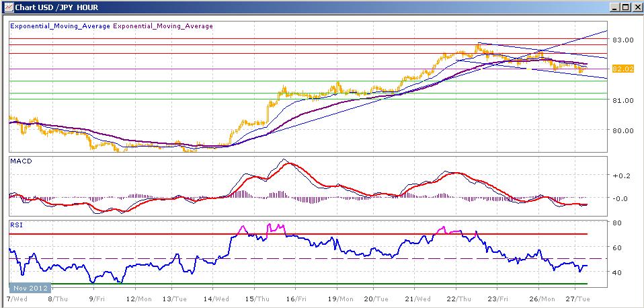Click the RSI 60 axis label
This screenshot has height=308, width=644.
tap(617, 247)
